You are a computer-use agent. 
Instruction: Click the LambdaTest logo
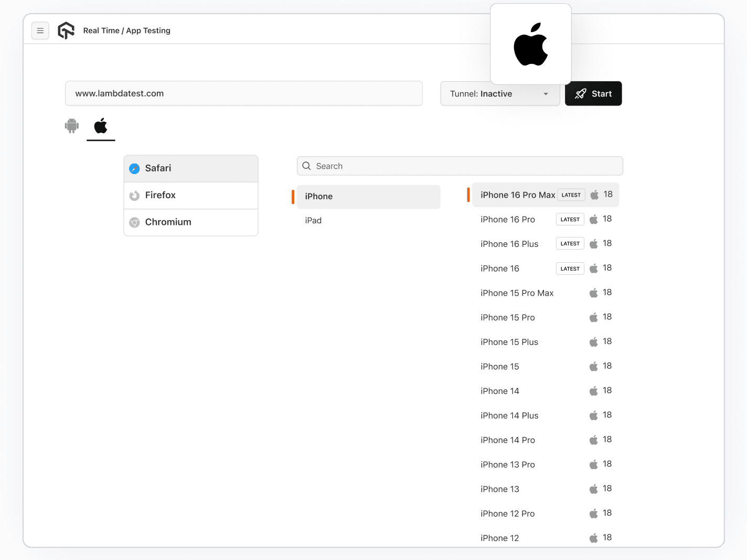[66, 30]
